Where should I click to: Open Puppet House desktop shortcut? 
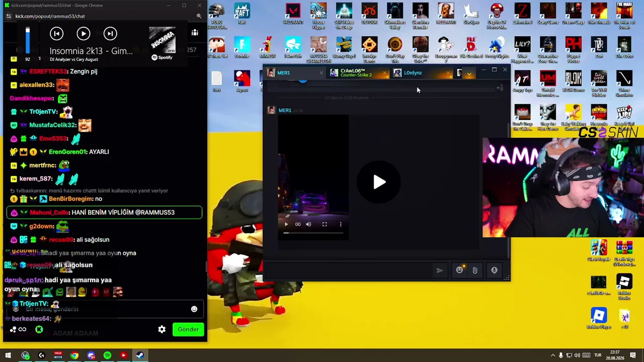(x=573, y=49)
